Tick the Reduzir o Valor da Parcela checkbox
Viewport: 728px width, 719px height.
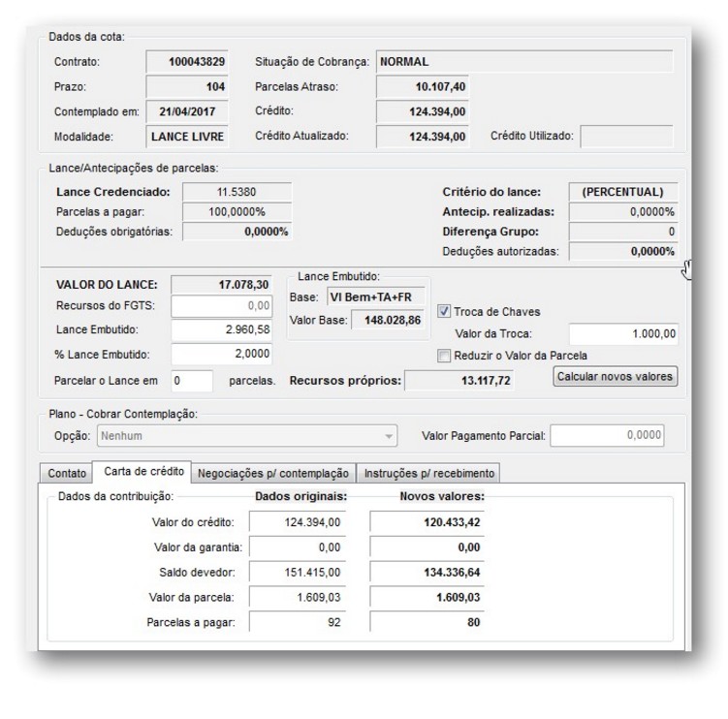[444, 356]
